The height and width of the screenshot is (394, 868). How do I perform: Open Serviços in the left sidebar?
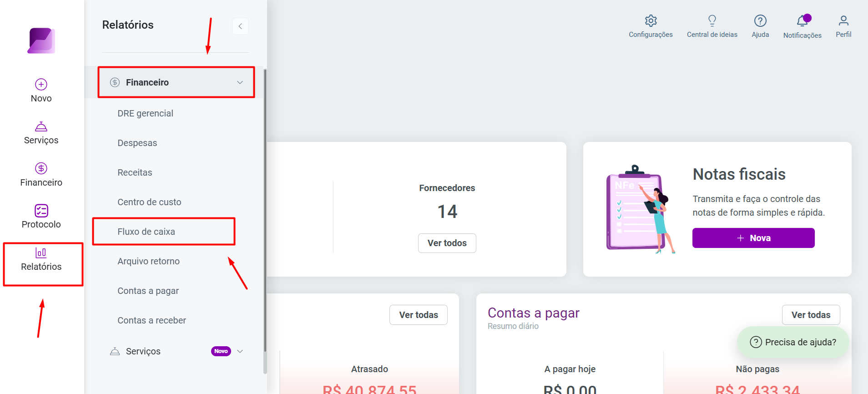point(41,133)
